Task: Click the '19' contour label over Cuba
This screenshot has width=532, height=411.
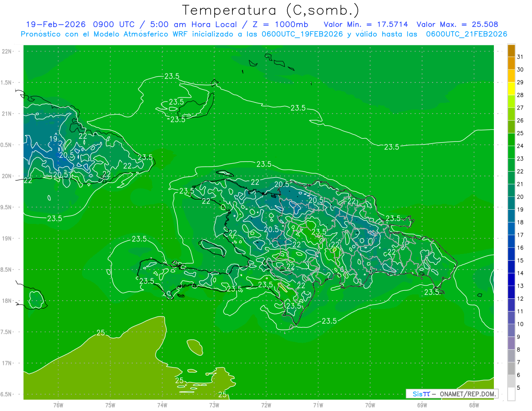Action: tap(53, 139)
